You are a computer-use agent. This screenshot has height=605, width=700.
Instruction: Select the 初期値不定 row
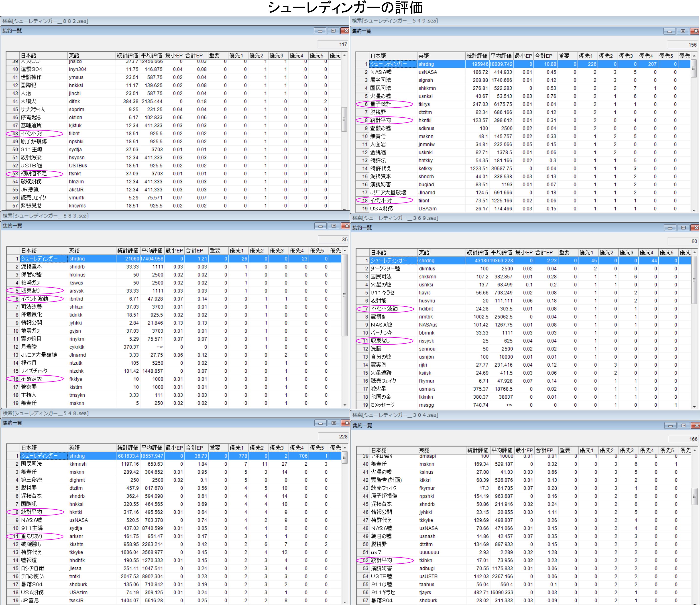[x=34, y=174]
